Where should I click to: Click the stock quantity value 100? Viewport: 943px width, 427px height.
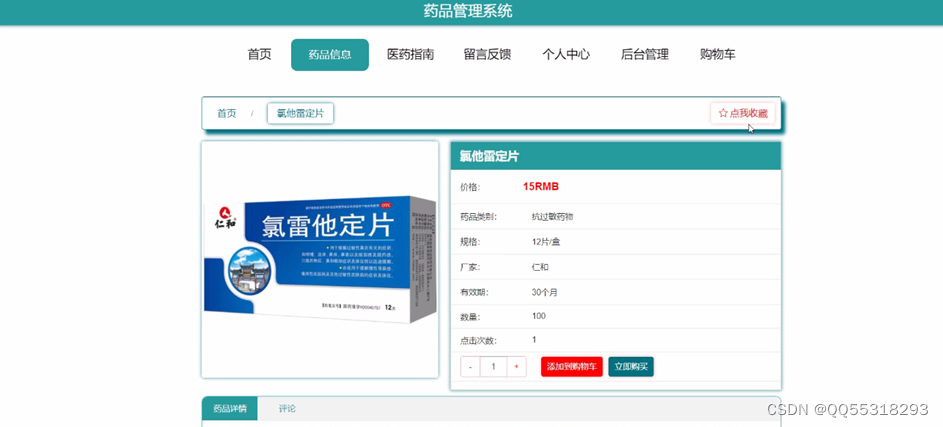[539, 316]
